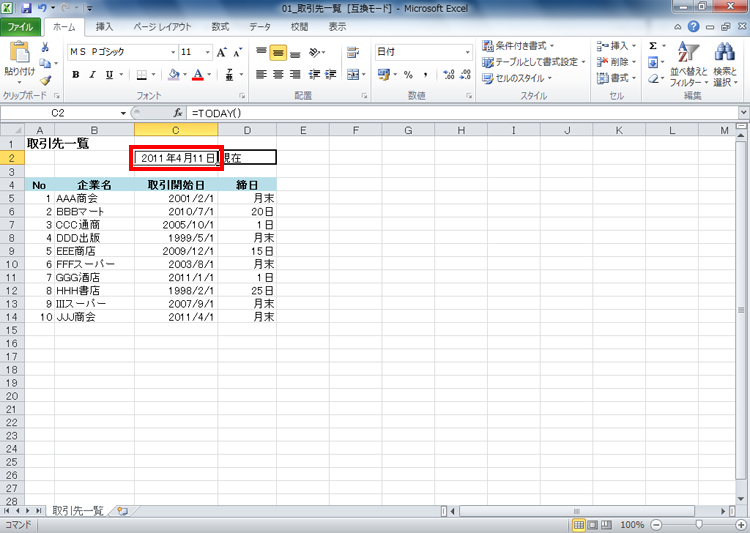
Task: Toggle Underline formatting
Action: click(x=110, y=75)
